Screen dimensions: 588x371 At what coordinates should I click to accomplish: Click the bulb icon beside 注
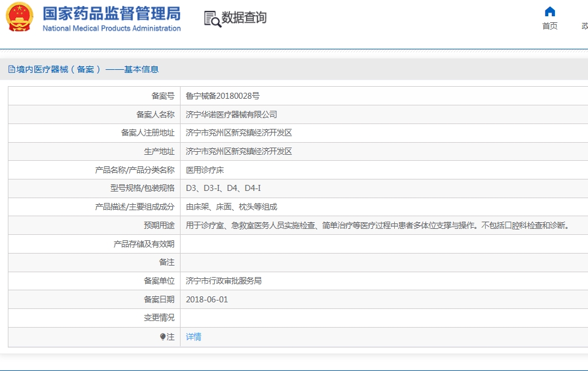click(162, 337)
